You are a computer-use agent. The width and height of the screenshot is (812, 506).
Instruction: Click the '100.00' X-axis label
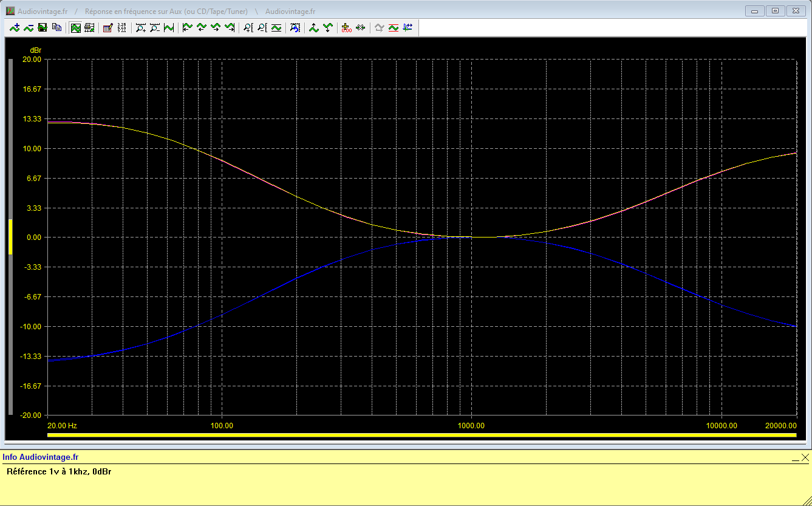point(222,426)
